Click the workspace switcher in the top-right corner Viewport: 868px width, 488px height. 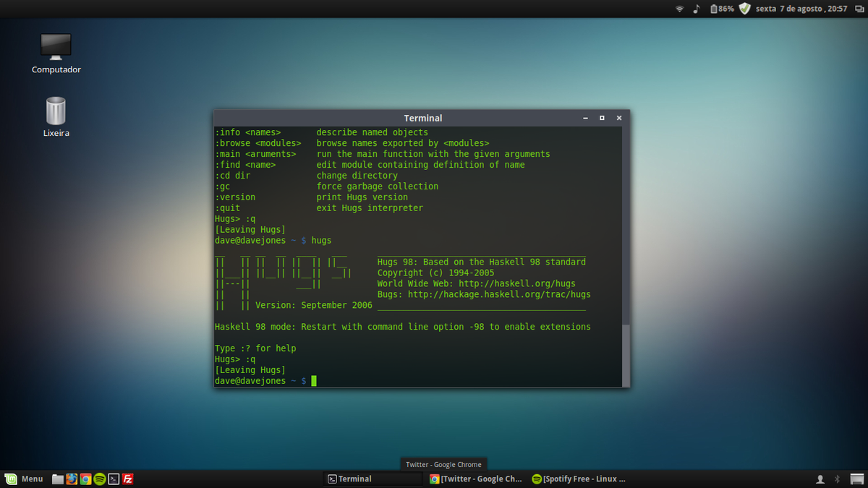coord(859,8)
